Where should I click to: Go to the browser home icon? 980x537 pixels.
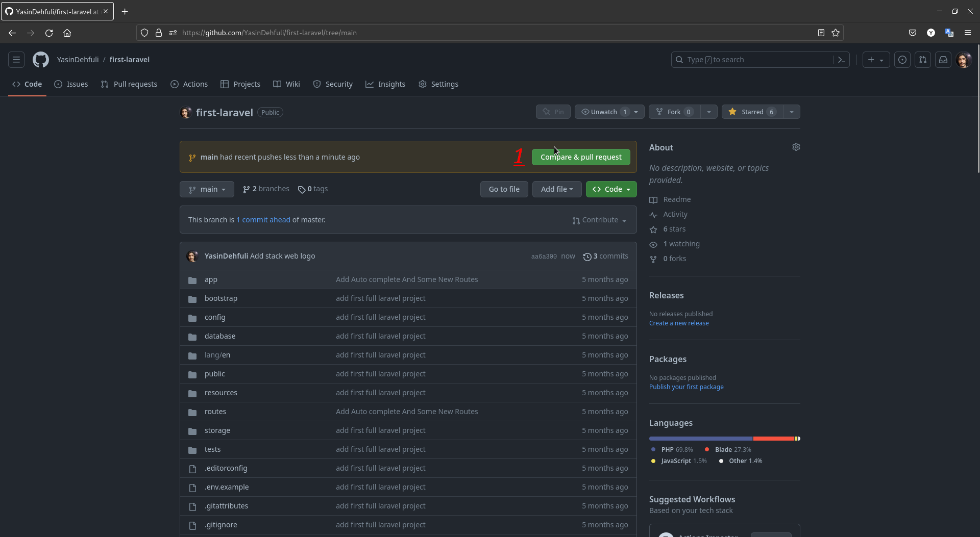(67, 33)
